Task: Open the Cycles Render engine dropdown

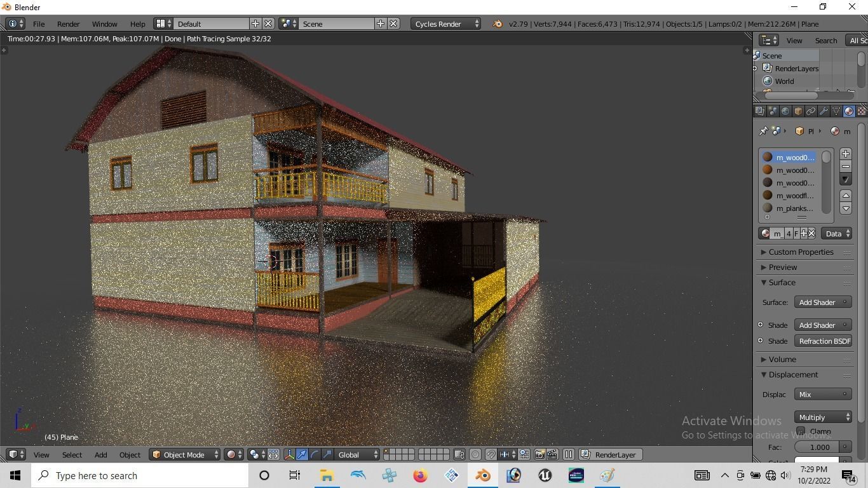Action: [446, 24]
